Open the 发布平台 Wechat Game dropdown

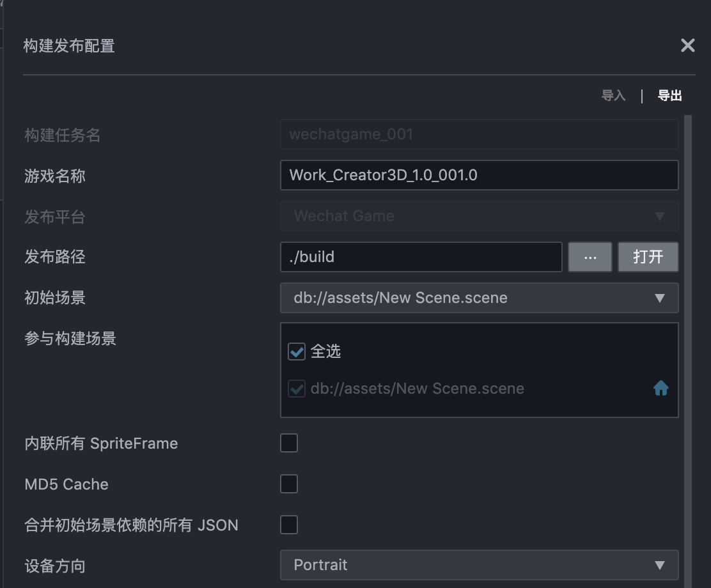[x=478, y=216]
